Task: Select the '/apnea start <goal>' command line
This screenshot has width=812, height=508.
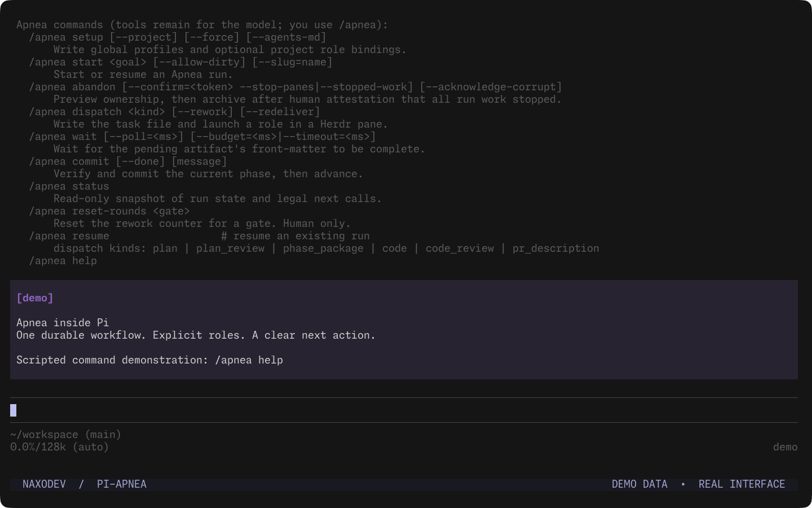Action: [x=180, y=62]
